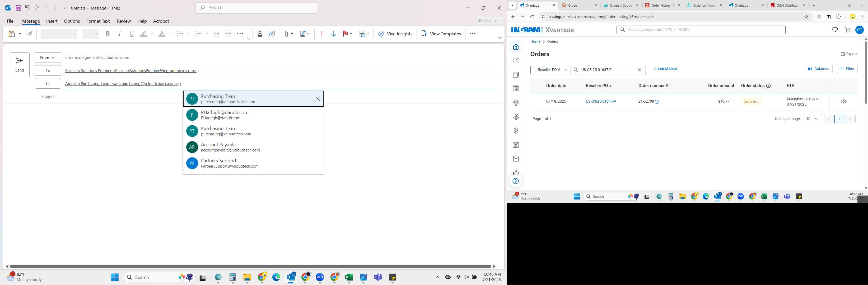
Task: Collapse the Outlook ribbon chevron
Action: [x=499, y=38]
